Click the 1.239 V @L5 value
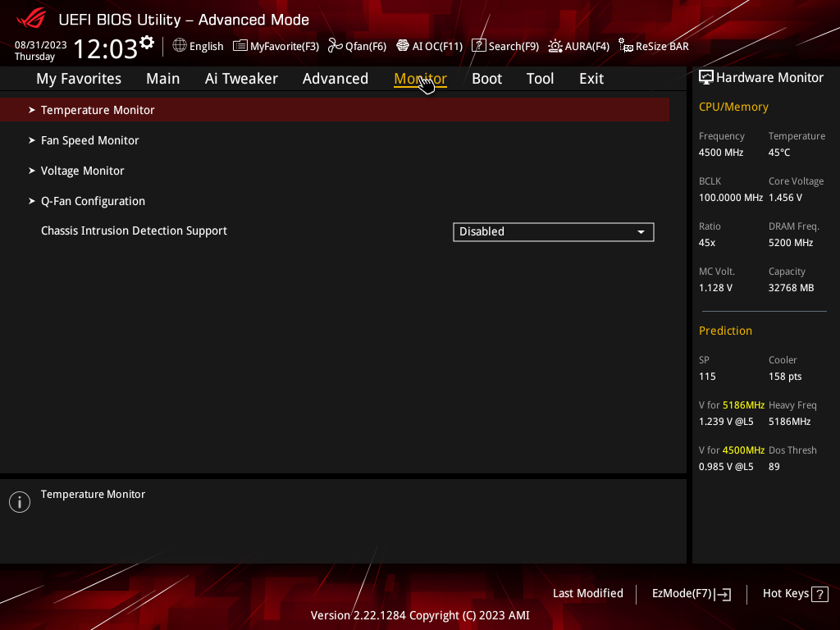The height and width of the screenshot is (630, 840). [x=726, y=422]
